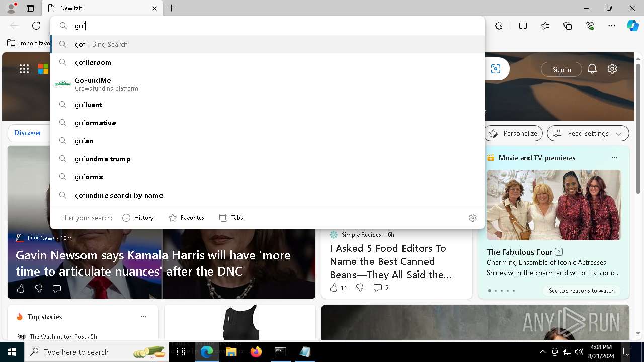Image resolution: width=644 pixels, height=362 pixels.
Task: Click the Personalize button
Action: [513, 133]
